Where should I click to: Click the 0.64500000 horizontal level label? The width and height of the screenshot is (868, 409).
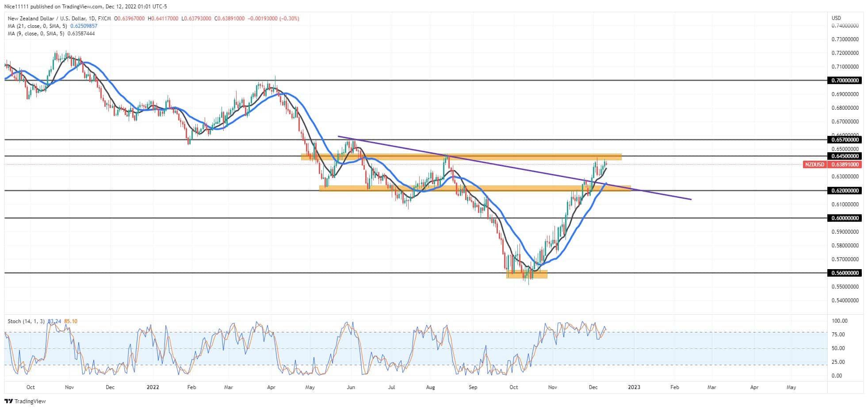(845, 156)
